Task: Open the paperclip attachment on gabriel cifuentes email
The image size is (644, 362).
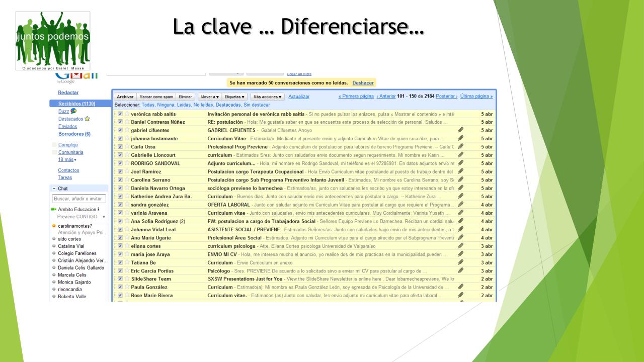Action: [460, 131]
